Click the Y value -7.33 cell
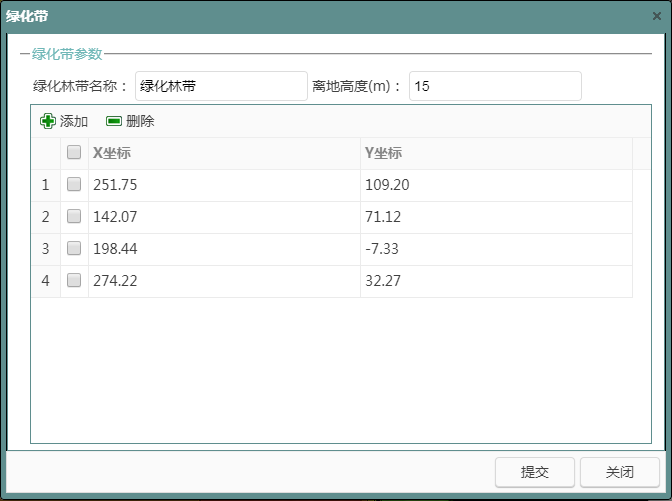 495,249
